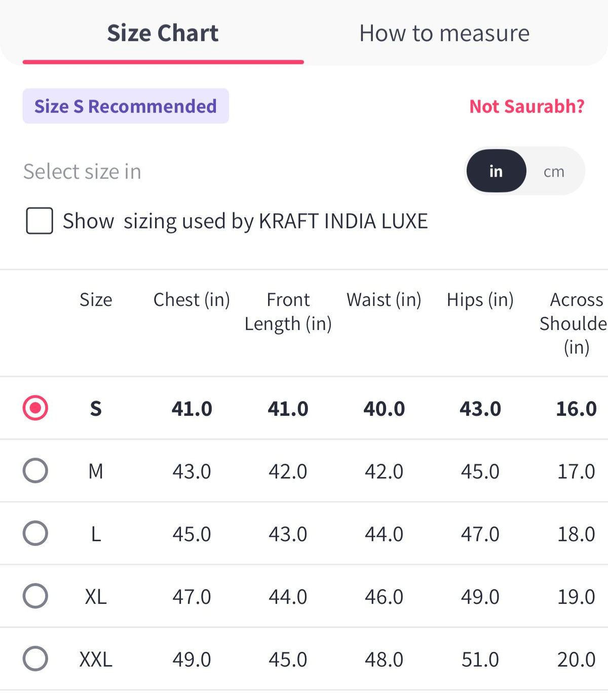
Task: Select inches unit toggle
Action: 496,171
